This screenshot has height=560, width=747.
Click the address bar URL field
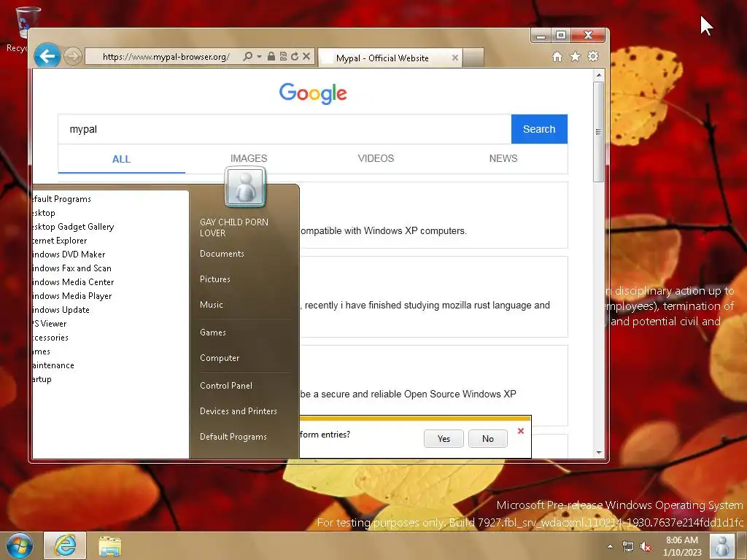coord(166,57)
